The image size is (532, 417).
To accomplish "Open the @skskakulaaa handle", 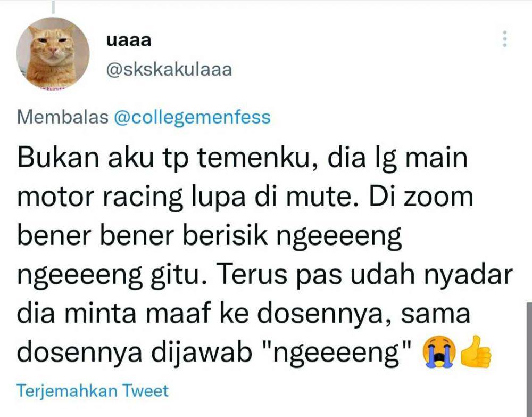I will (169, 70).
